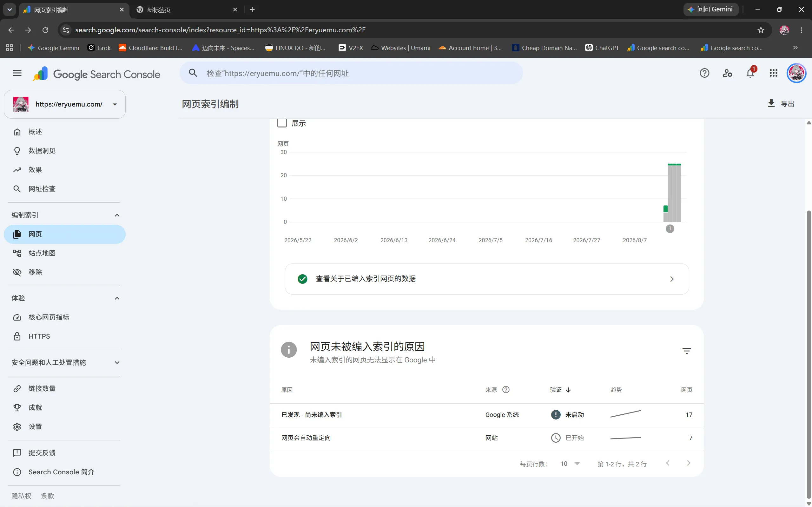
Task: Show all bookmarks overflow chevron
Action: point(795,48)
